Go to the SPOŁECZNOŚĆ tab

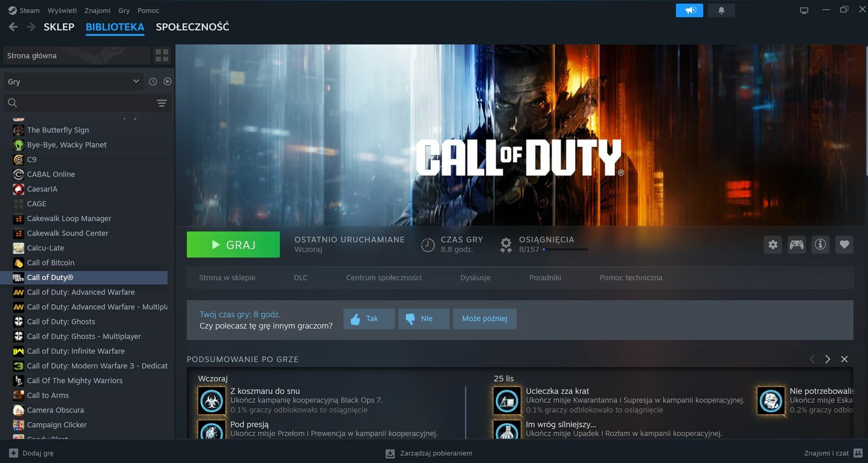tap(192, 27)
